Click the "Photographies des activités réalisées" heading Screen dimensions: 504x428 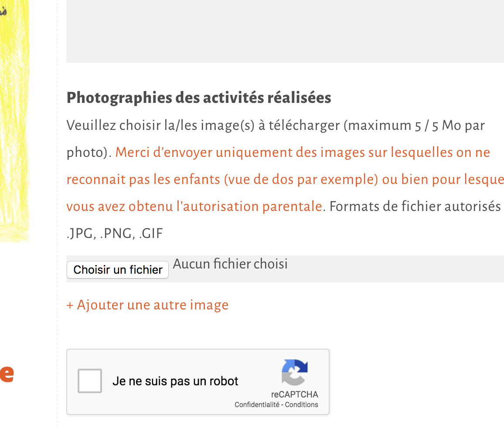199,98
